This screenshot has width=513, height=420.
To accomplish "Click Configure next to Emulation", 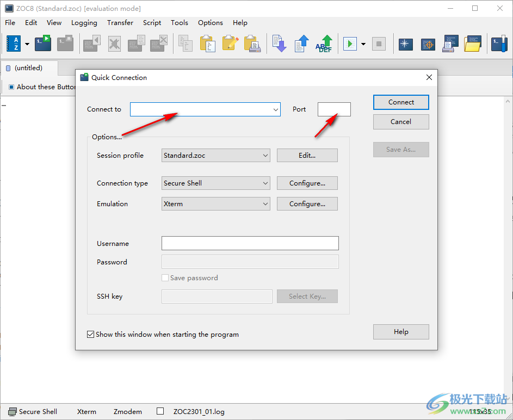I will click(x=307, y=204).
